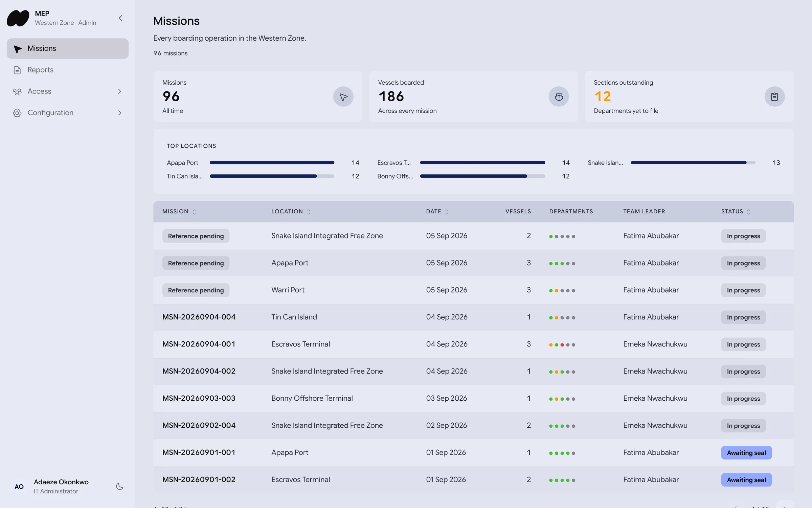The image size is (812, 508).
Task: Click the Missions card pointer icon
Action: 343,97
